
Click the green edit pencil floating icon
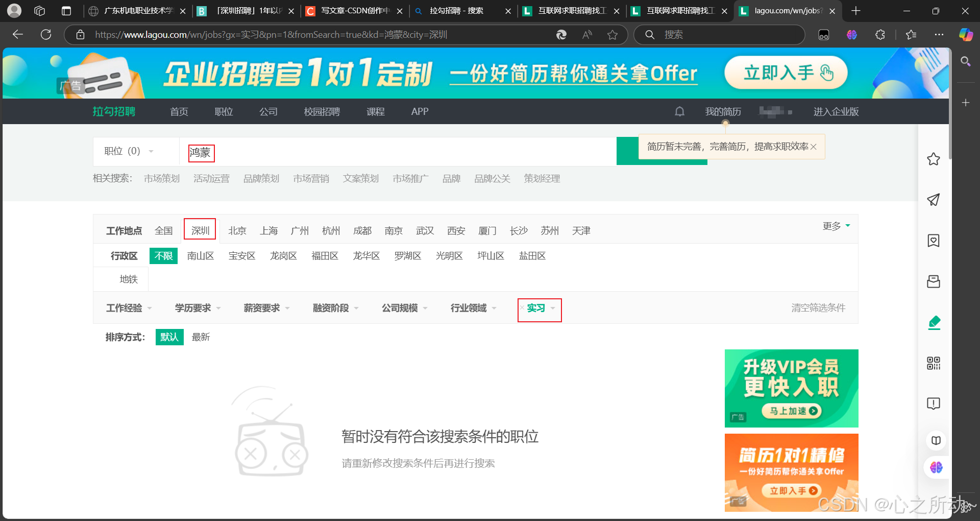click(x=934, y=322)
